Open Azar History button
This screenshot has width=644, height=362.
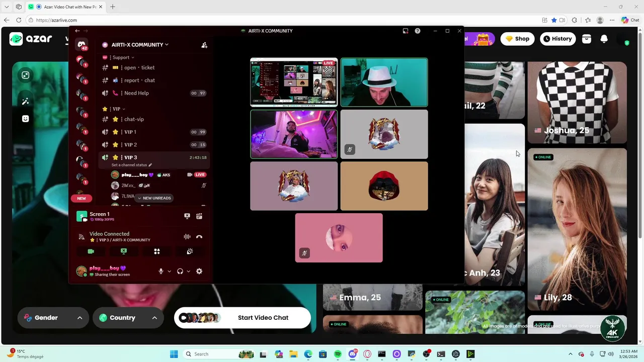pos(557,39)
